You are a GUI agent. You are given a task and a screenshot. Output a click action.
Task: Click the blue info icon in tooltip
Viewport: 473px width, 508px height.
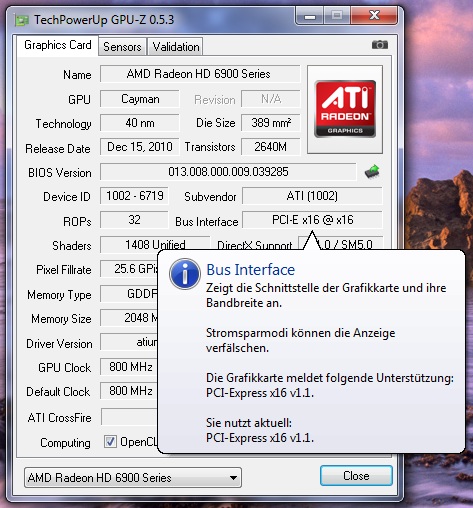pyautogui.click(x=185, y=273)
